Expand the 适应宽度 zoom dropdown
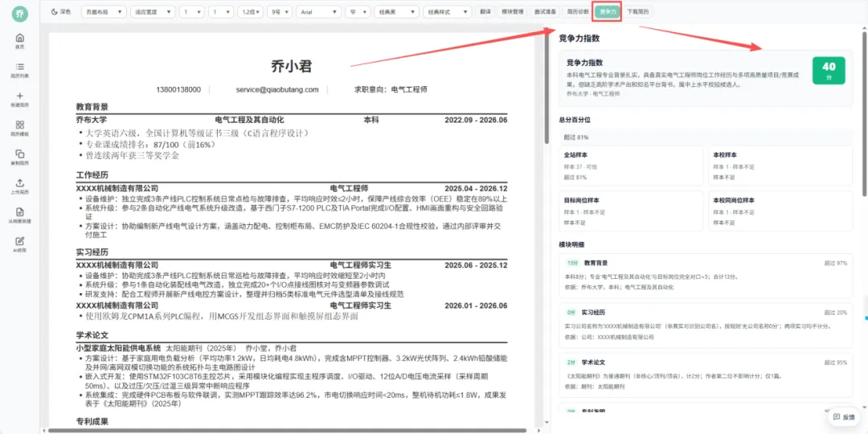The height and width of the screenshot is (434, 868). [x=153, y=11]
